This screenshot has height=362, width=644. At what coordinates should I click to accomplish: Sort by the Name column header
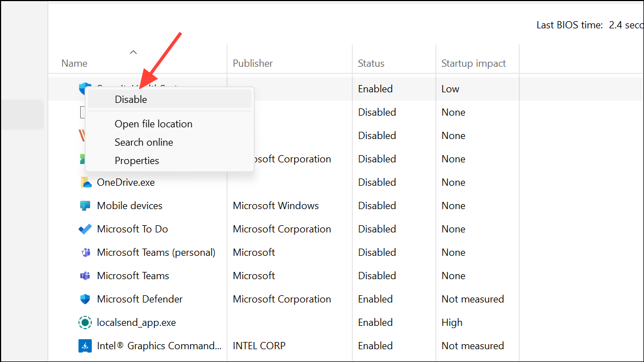click(75, 63)
